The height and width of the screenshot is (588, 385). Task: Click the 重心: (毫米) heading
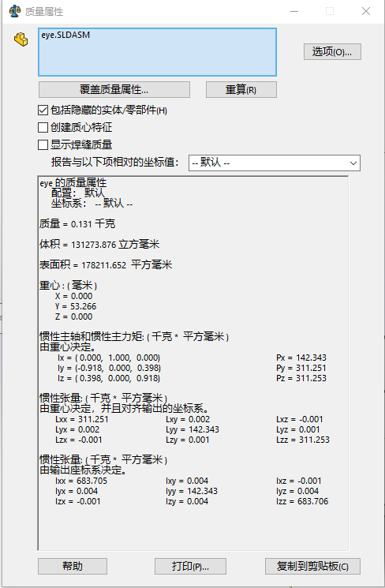pos(68,286)
